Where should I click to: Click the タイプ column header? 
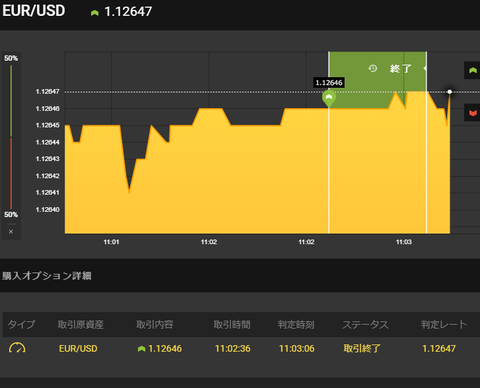pyautogui.click(x=21, y=324)
